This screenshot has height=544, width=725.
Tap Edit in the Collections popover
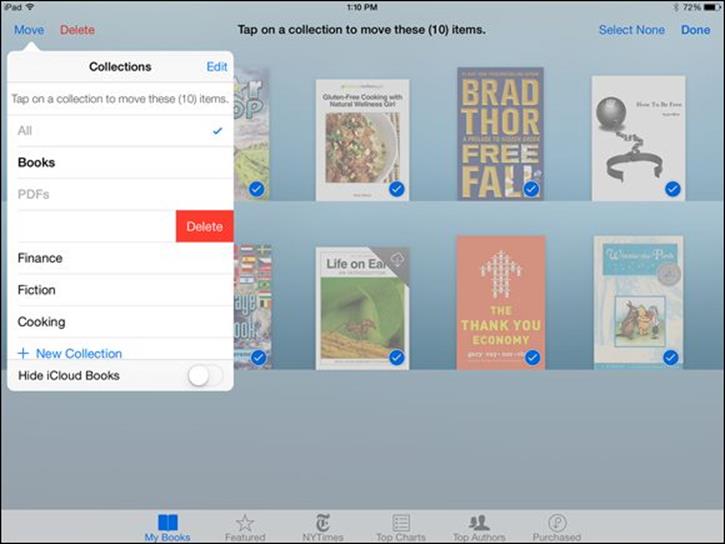217,67
